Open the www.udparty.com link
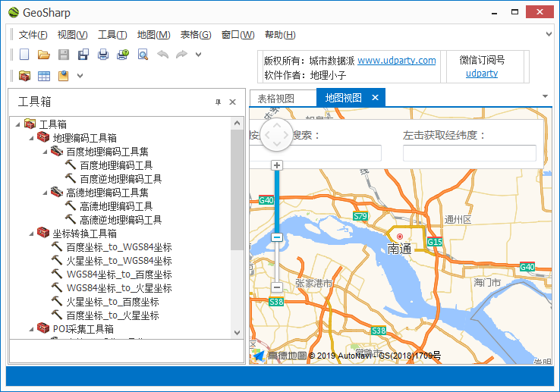The image size is (560, 392). [x=396, y=61]
